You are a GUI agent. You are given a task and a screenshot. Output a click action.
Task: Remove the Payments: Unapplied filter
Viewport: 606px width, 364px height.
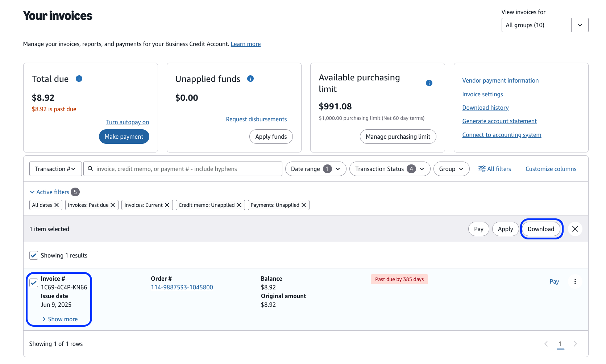[x=304, y=205]
